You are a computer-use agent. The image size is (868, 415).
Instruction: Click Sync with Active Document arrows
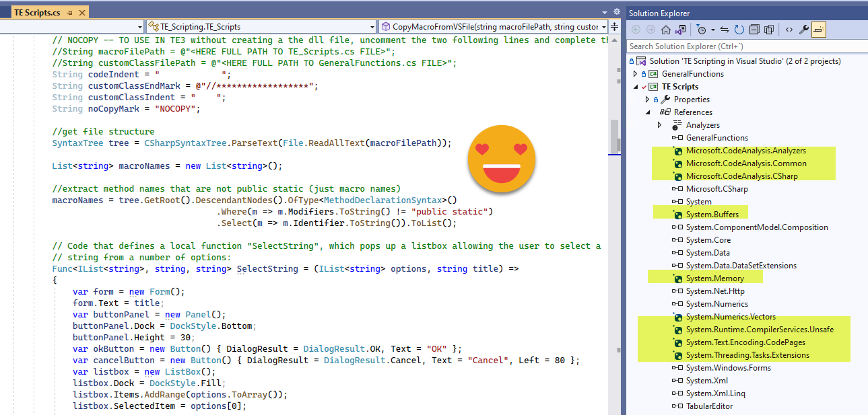coord(725,29)
